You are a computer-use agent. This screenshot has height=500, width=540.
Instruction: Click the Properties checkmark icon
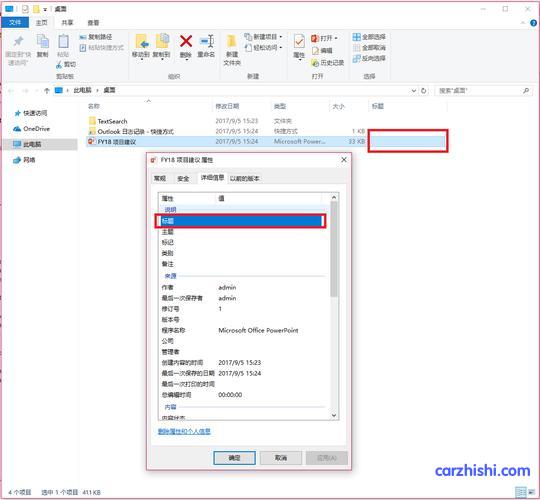(299, 42)
